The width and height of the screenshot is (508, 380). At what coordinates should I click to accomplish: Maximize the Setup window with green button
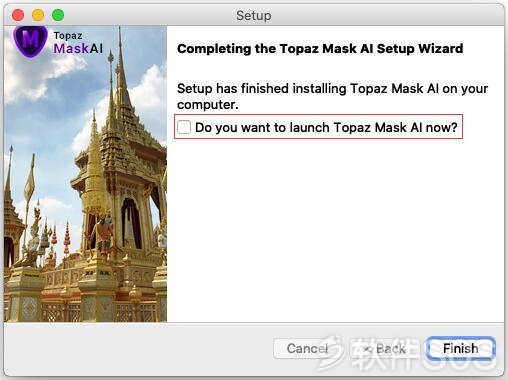[58, 15]
